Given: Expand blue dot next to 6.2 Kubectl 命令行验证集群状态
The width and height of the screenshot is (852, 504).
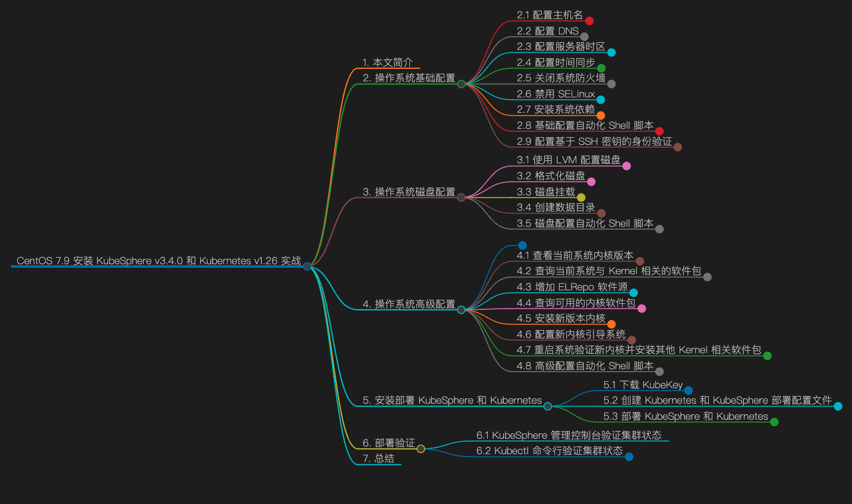Looking at the screenshot, I should tap(629, 457).
